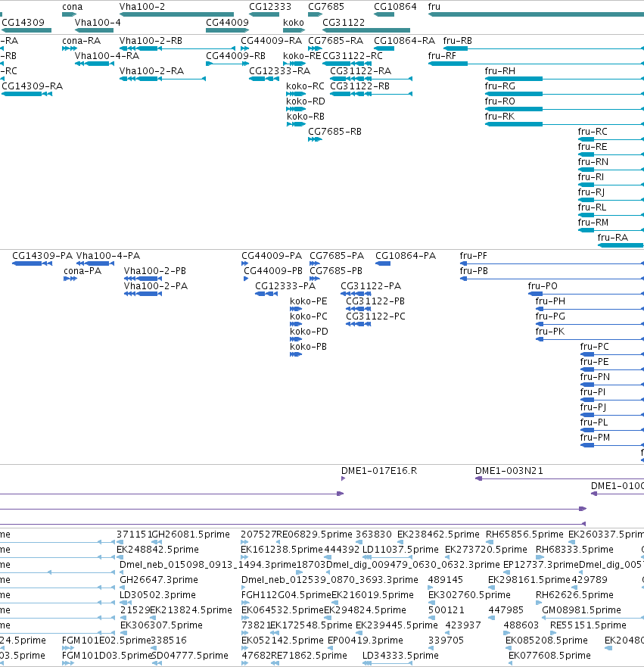The width and height of the screenshot is (644, 667).
Task: Select transcript koko-RB
Action: (x=296, y=124)
